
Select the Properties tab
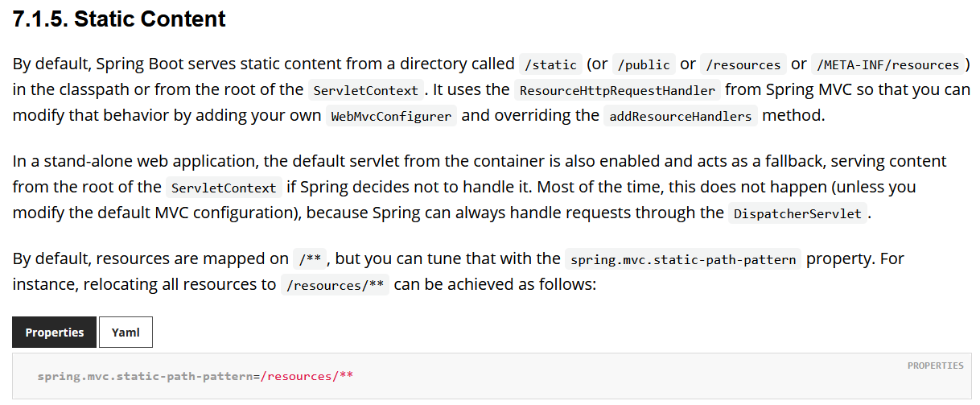point(55,333)
